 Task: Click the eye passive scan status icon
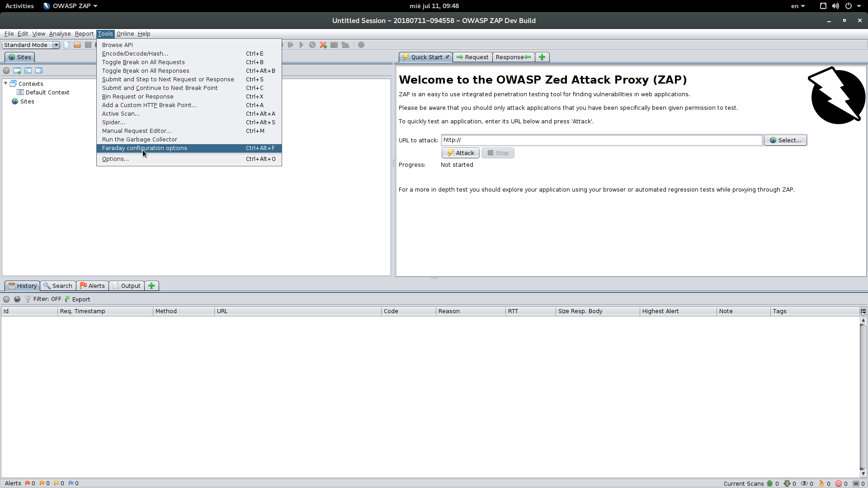coord(804,483)
